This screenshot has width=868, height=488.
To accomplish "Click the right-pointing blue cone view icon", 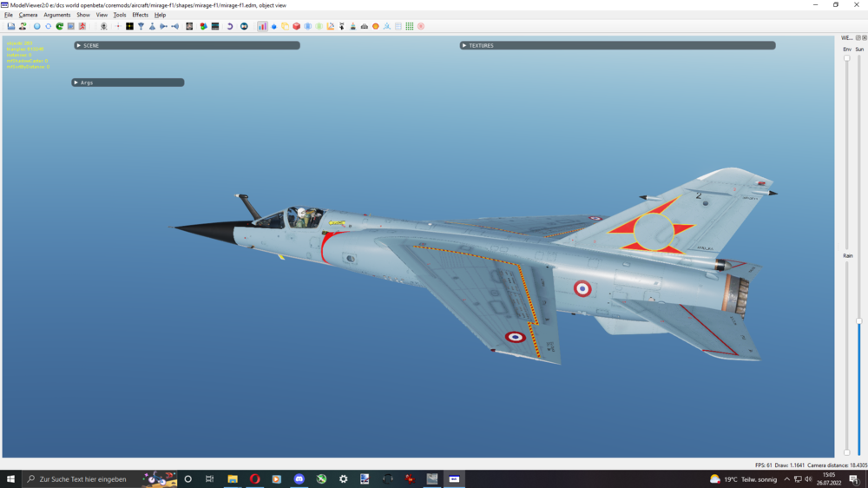I will pos(164,26).
